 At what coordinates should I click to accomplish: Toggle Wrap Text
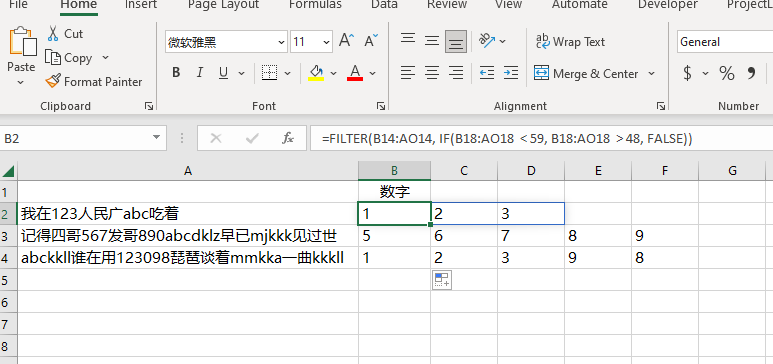570,42
